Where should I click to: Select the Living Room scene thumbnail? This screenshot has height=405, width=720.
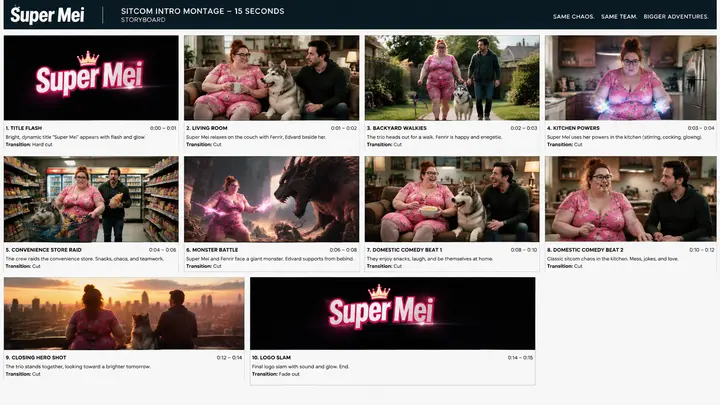point(271,78)
